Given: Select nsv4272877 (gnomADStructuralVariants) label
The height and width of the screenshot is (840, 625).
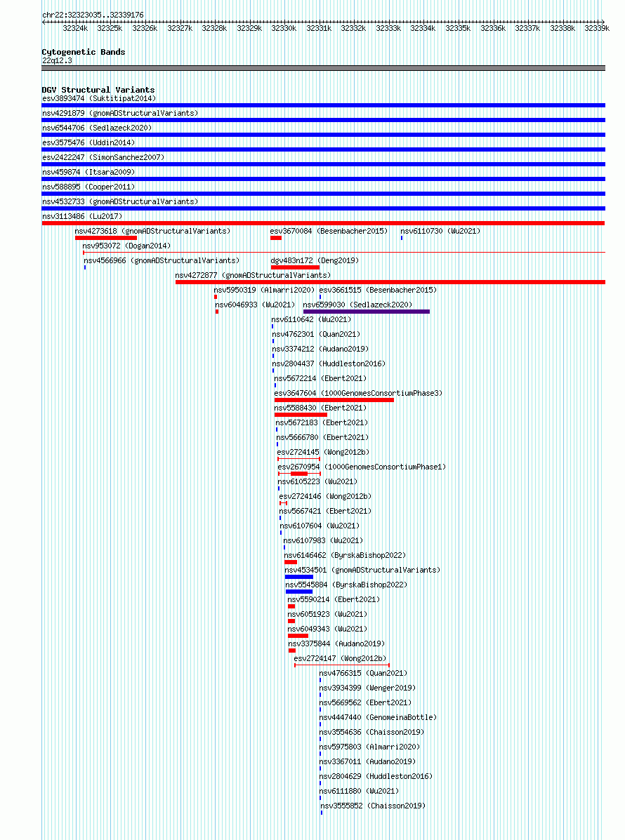Looking at the screenshot, I should click(x=253, y=275).
